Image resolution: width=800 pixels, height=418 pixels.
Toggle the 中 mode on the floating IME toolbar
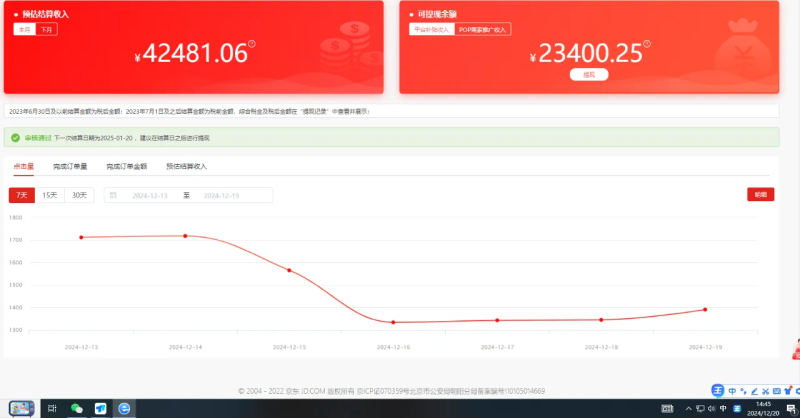(732, 391)
